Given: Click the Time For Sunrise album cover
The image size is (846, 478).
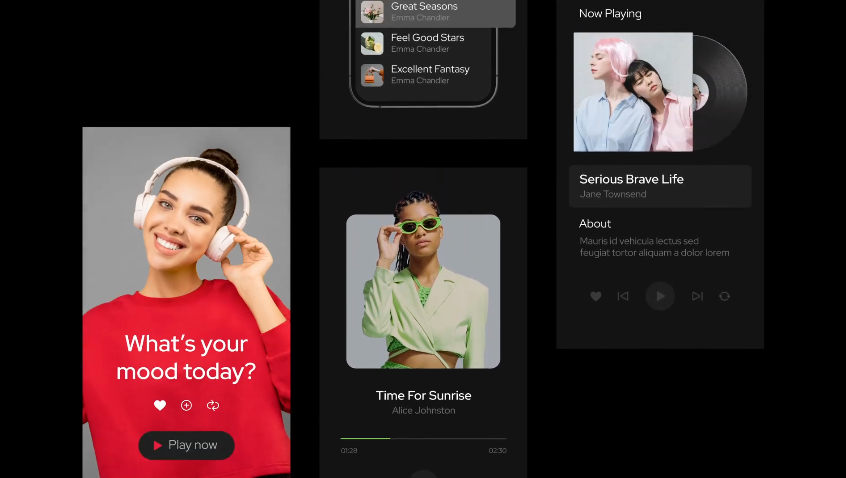Looking at the screenshot, I should pos(423,291).
